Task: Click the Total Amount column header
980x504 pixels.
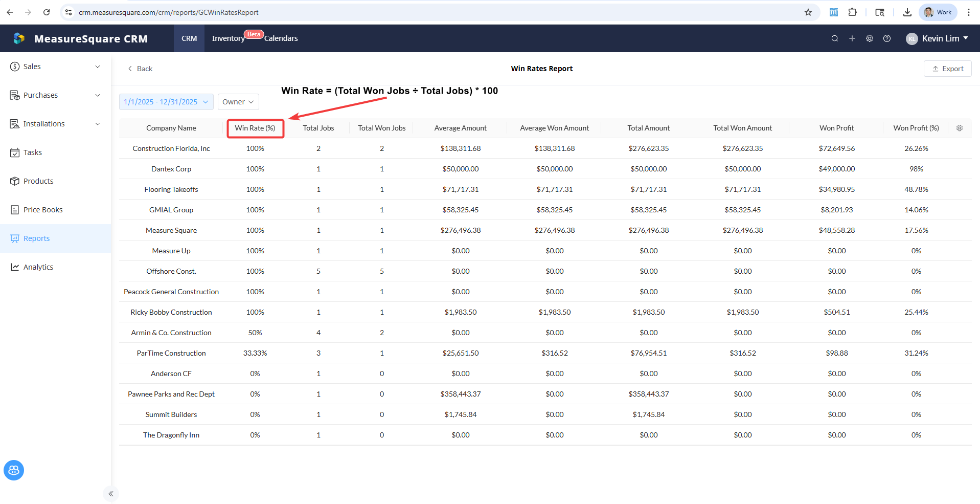Action: click(x=649, y=128)
